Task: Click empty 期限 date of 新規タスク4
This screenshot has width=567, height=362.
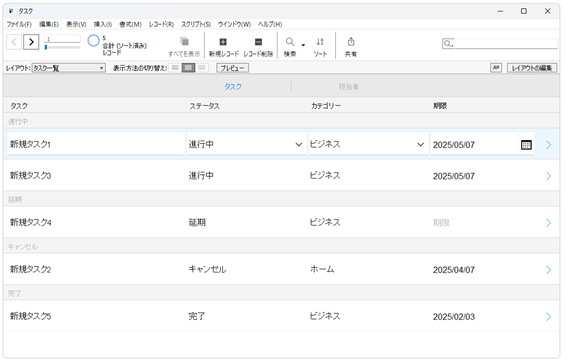Action: pyautogui.click(x=441, y=223)
